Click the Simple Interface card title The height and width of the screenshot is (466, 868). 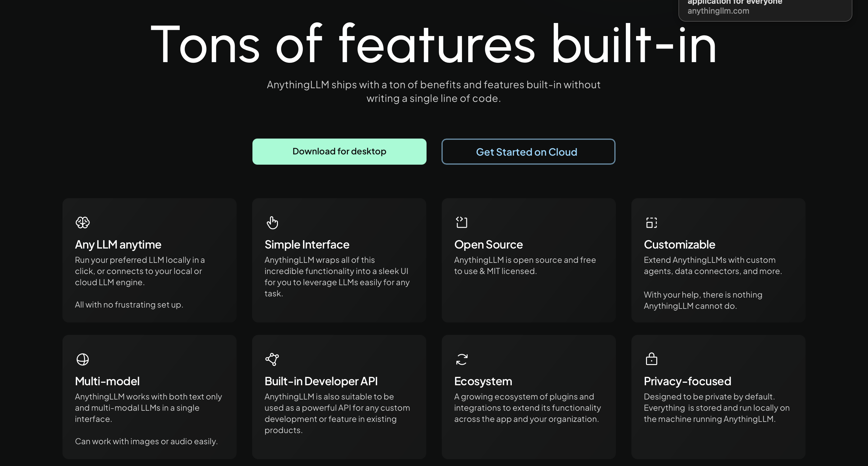click(x=307, y=244)
